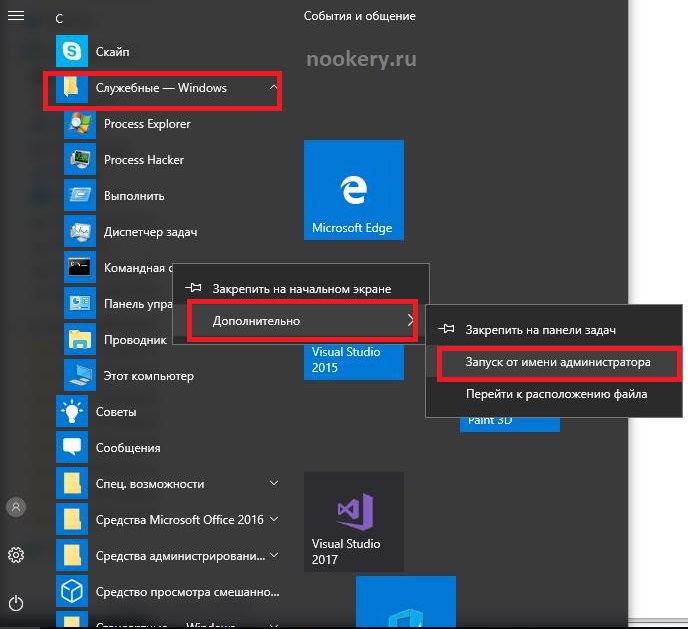Viewport: 688px width, 629px height.
Task: Collapse the Служебные — Windows group chevron
Action: tap(273, 87)
